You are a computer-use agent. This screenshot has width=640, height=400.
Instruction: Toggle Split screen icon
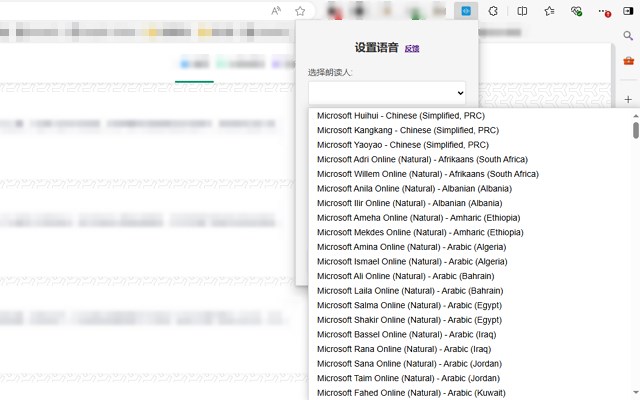pos(522,11)
